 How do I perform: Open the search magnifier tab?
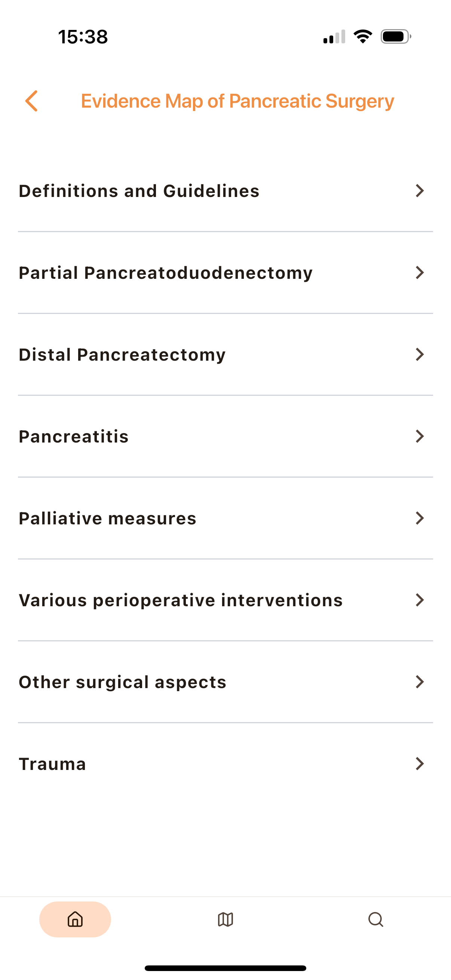pyautogui.click(x=375, y=919)
